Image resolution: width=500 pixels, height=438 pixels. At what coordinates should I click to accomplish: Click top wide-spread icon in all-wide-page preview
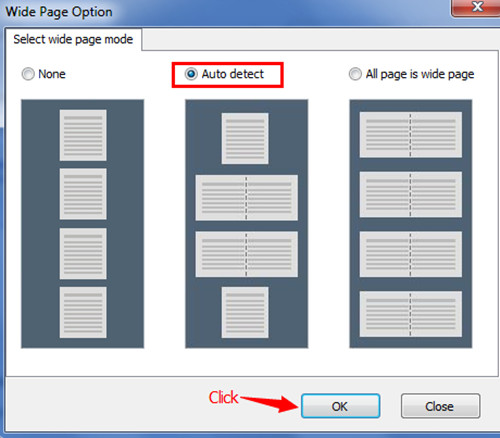click(x=411, y=135)
